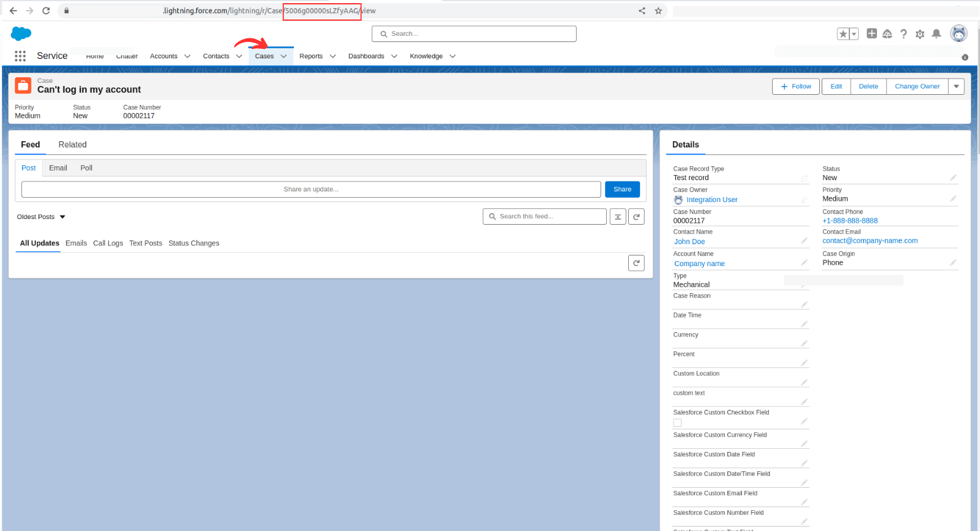
Task: Click the browser forward arrow
Action: 30,11
